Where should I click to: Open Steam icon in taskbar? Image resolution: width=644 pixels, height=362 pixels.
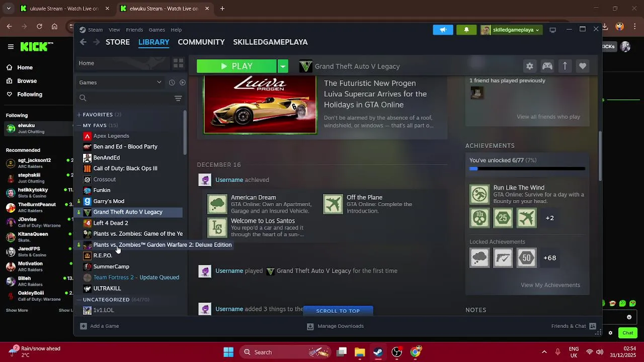coord(378,352)
